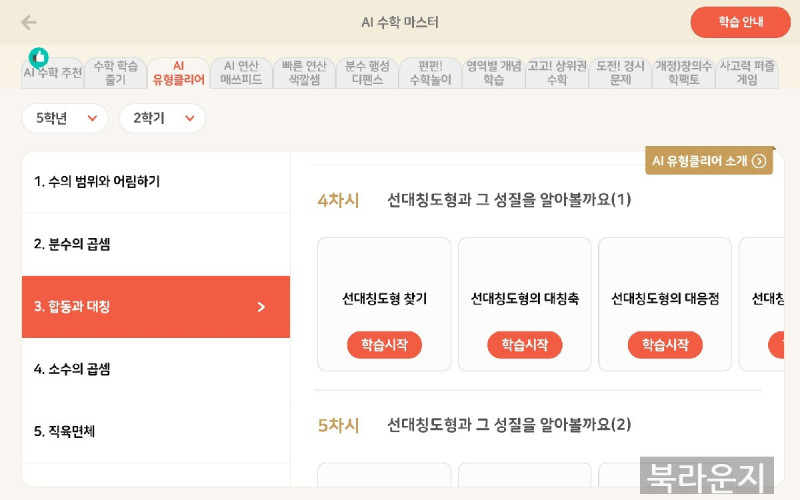Open the 사고력 퍼즐 게임 tab
The image size is (800, 500).
click(747, 73)
